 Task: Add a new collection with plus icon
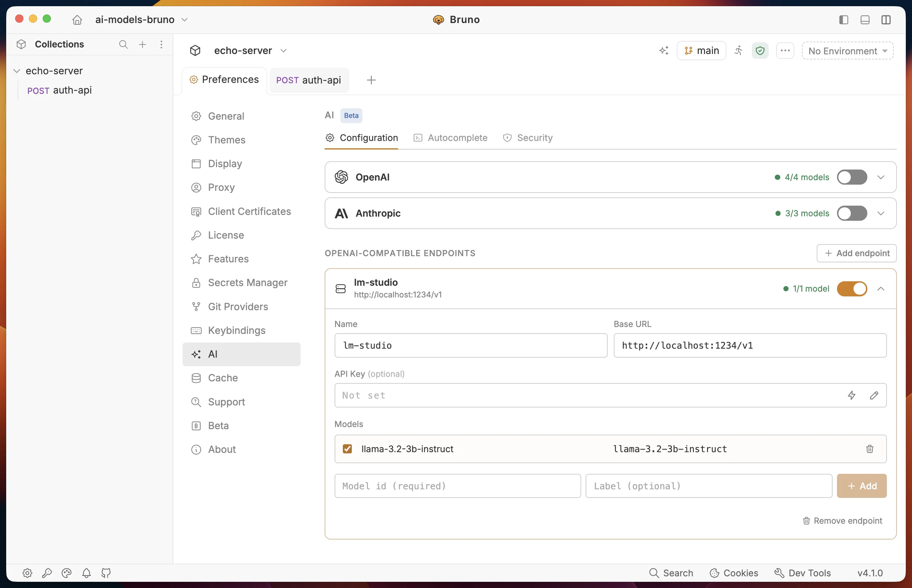coord(142,44)
